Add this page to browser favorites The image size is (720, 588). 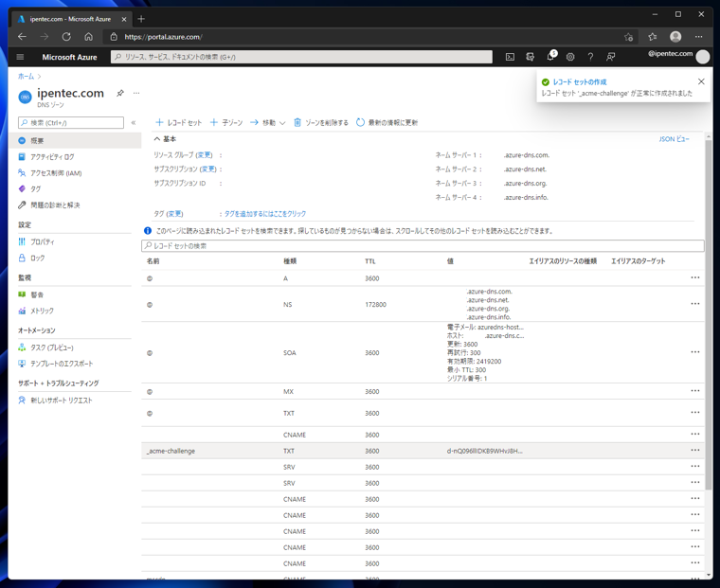point(629,37)
